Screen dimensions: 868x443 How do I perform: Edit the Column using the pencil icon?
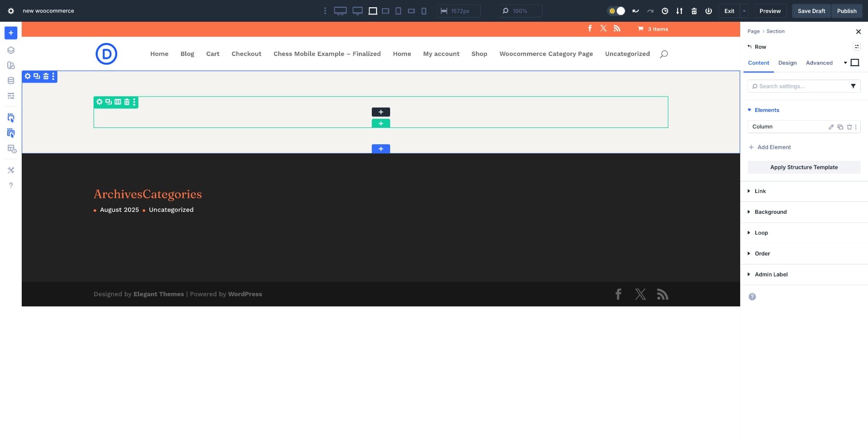point(831,126)
